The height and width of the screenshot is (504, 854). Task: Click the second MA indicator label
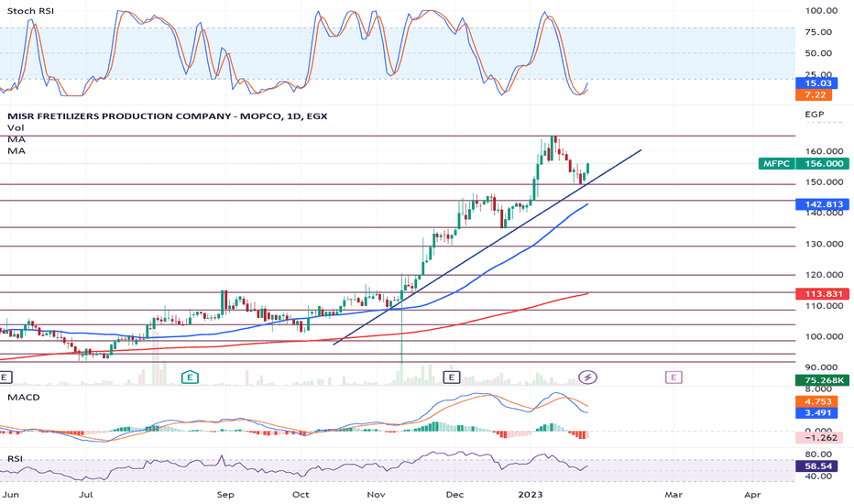pos(16,151)
